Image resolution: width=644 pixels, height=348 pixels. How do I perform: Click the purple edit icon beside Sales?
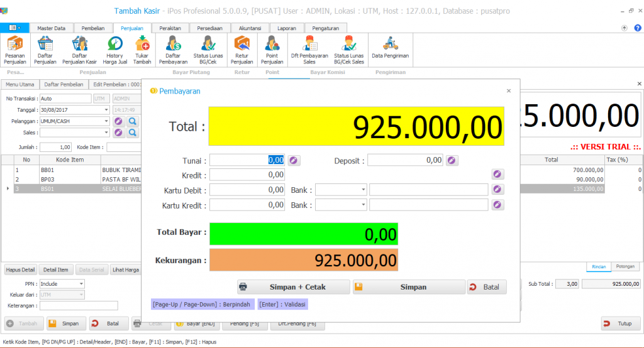(x=119, y=133)
